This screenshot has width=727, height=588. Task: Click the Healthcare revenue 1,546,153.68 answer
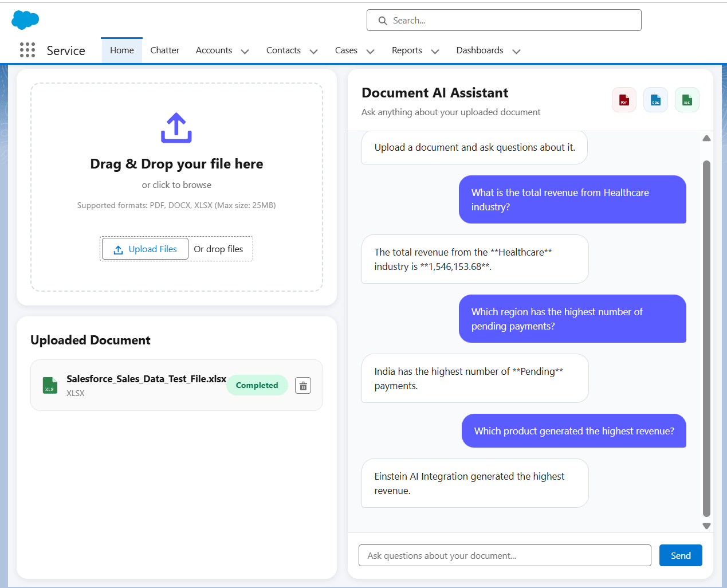point(475,259)
